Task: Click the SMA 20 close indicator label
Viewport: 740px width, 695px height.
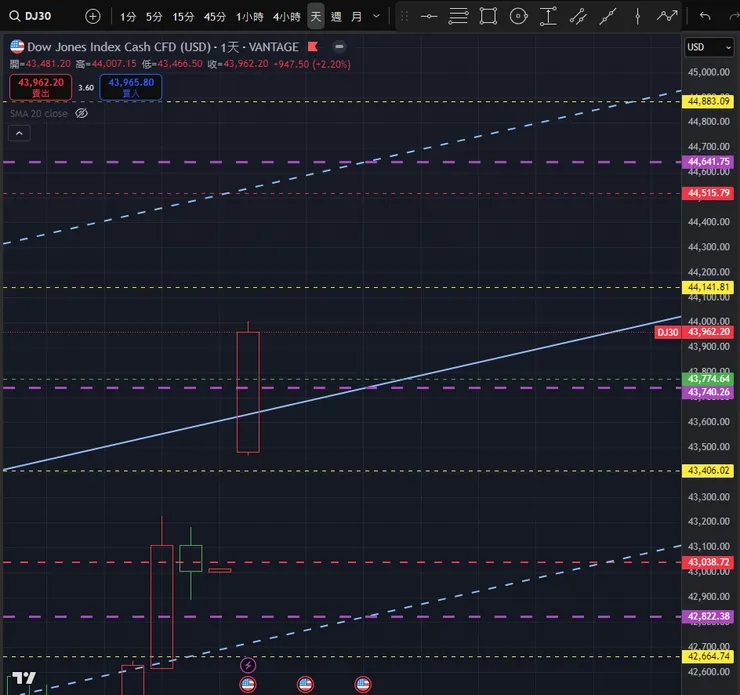Action: 39,113
